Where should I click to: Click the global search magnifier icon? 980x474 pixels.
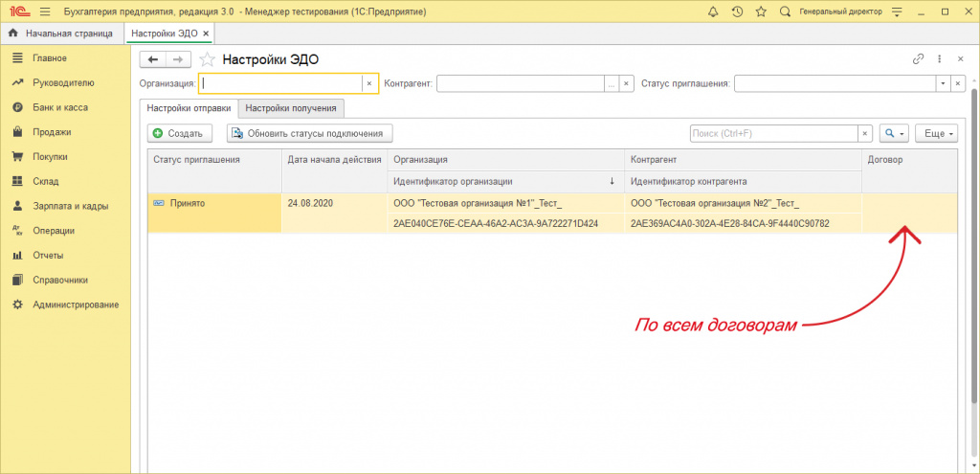786,11
